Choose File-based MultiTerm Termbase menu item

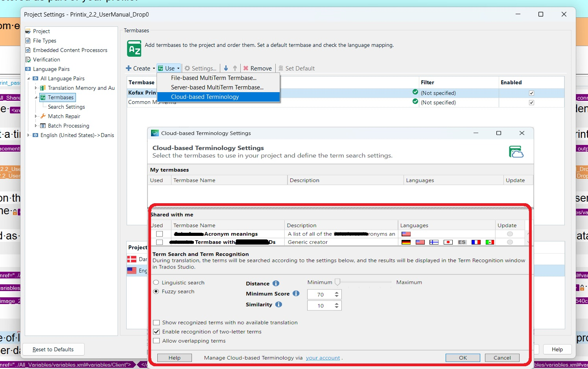coord(218,78)
